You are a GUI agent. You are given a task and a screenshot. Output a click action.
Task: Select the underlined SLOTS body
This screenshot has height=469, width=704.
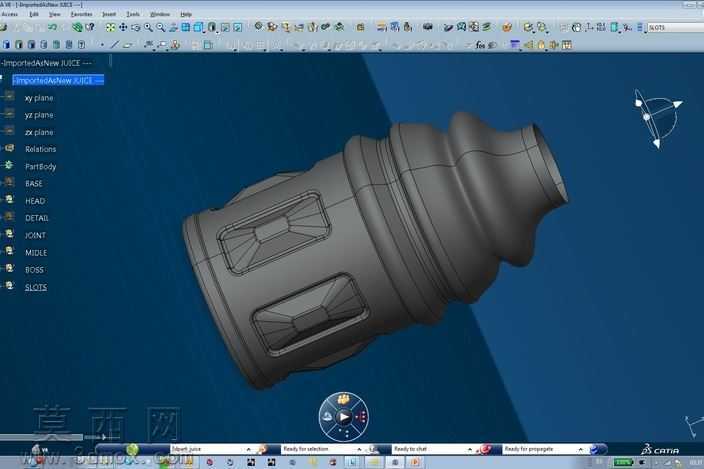point(36,287)
